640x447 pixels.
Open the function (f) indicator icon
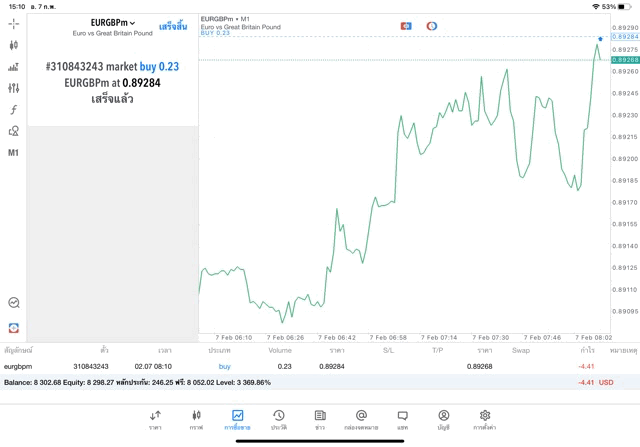pos(13,110)
